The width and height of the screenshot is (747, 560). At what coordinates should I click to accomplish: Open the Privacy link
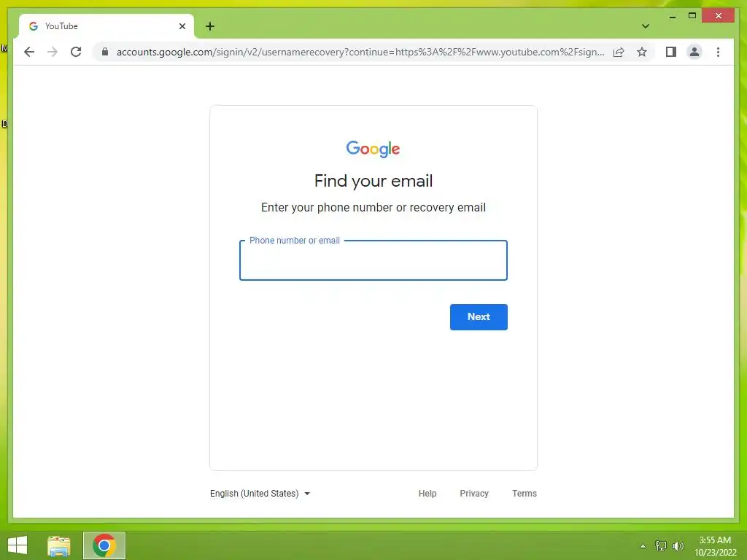click(474, 494)
